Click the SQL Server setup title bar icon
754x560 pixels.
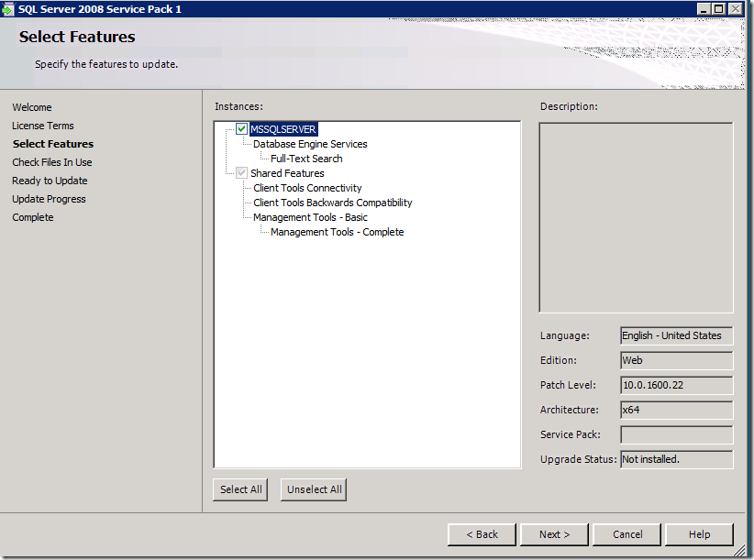tap(7, 9)
